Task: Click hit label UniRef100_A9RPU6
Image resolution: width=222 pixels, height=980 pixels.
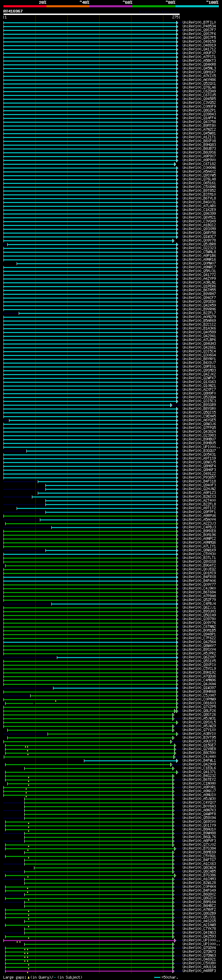Action: tap(199, 516)
